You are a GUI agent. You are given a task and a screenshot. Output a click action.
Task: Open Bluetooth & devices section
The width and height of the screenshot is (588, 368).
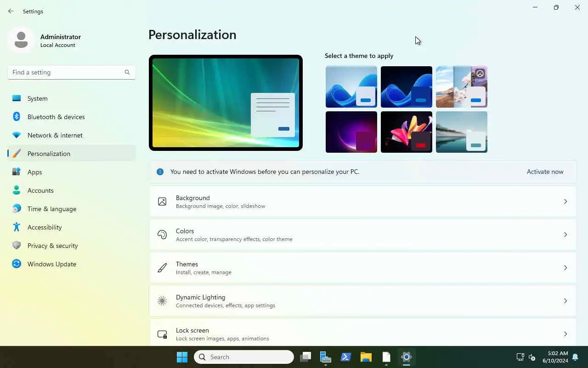(72, 117)
